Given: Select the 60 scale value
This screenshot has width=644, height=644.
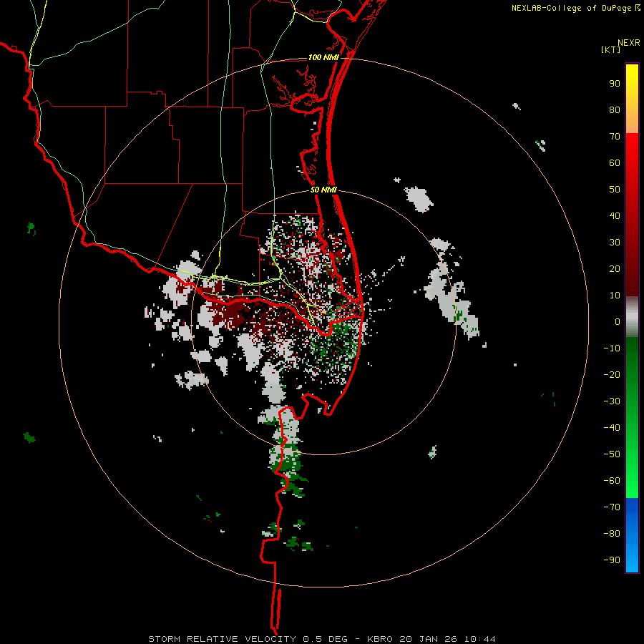Looking at the screenshot, I should coord(615,163).
